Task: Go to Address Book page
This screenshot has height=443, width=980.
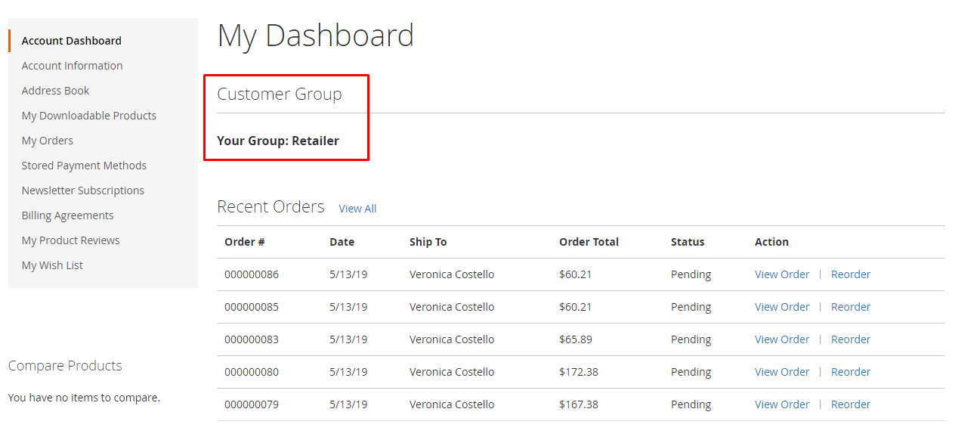Action: tap(55, 91)
